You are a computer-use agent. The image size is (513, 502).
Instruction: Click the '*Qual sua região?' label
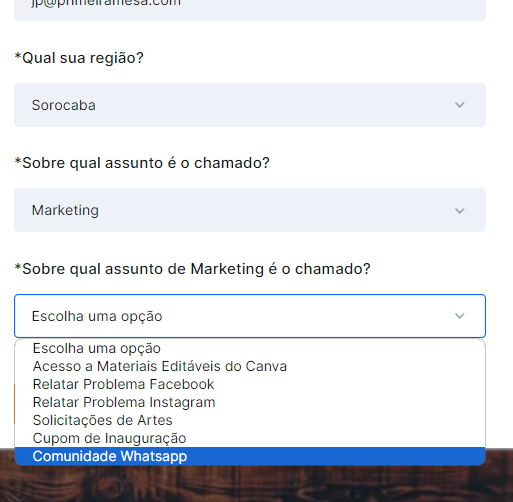(x=79, y=58)
